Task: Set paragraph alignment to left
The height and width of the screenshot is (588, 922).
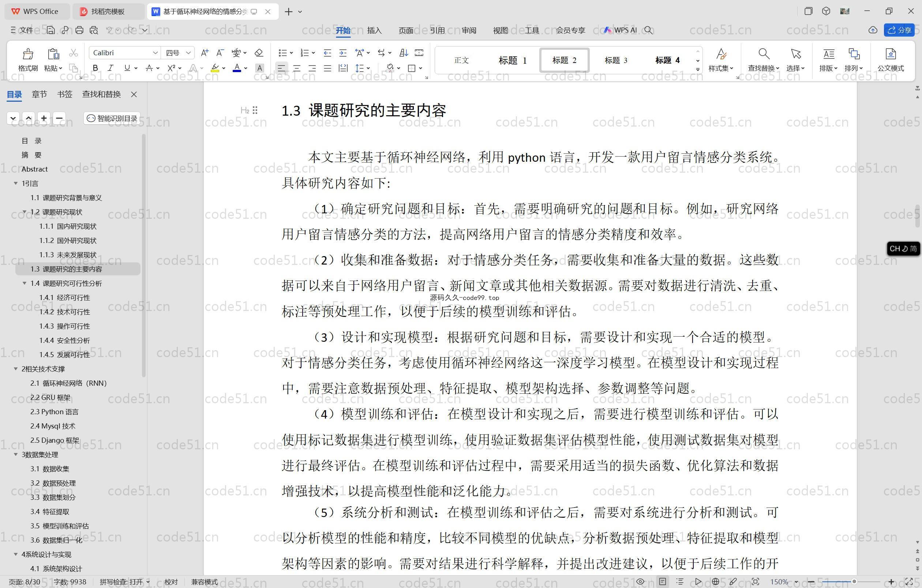Action: click(x=281, y=68)
